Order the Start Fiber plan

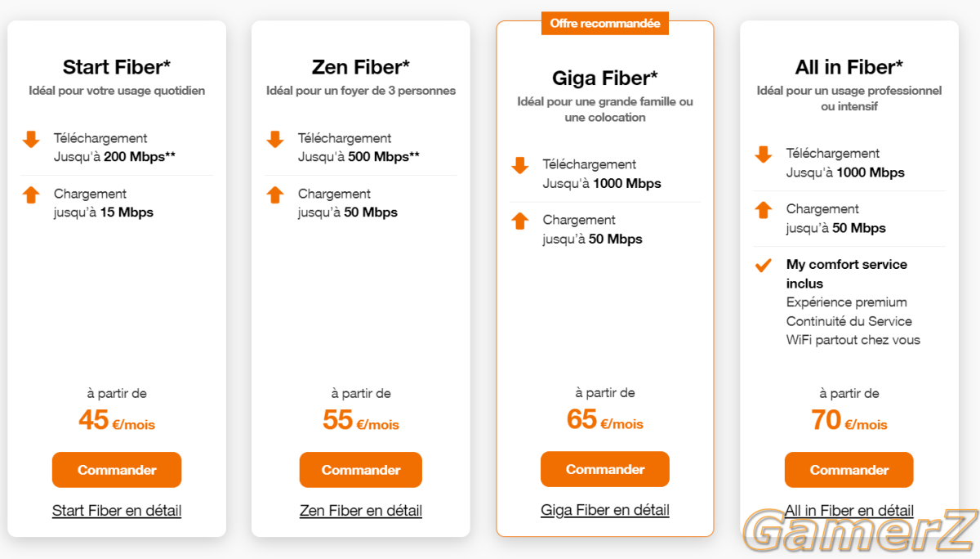[x=117, y=470]
